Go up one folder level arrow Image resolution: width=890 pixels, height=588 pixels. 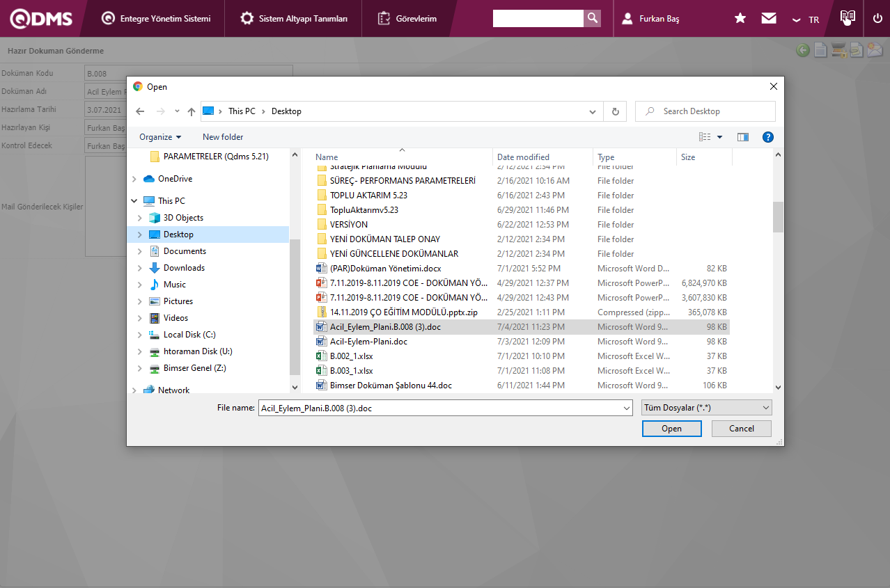[192, 111]
